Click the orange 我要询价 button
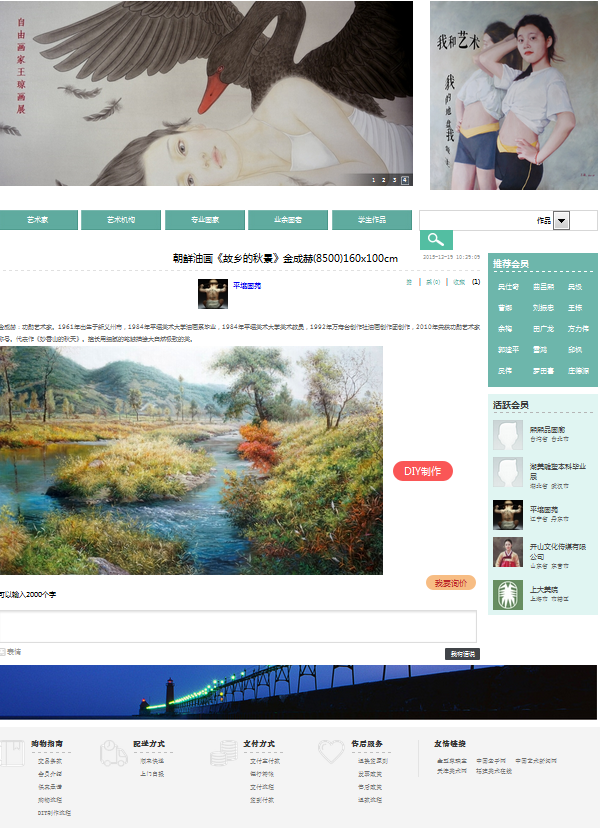This screenshot has height=828, width=600. (451, 583)
